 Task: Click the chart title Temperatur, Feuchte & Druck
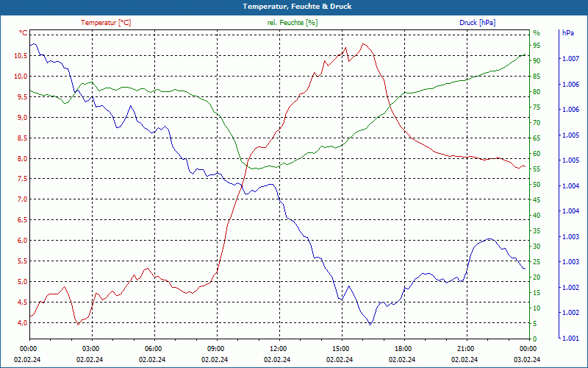[x=297, y=7]
